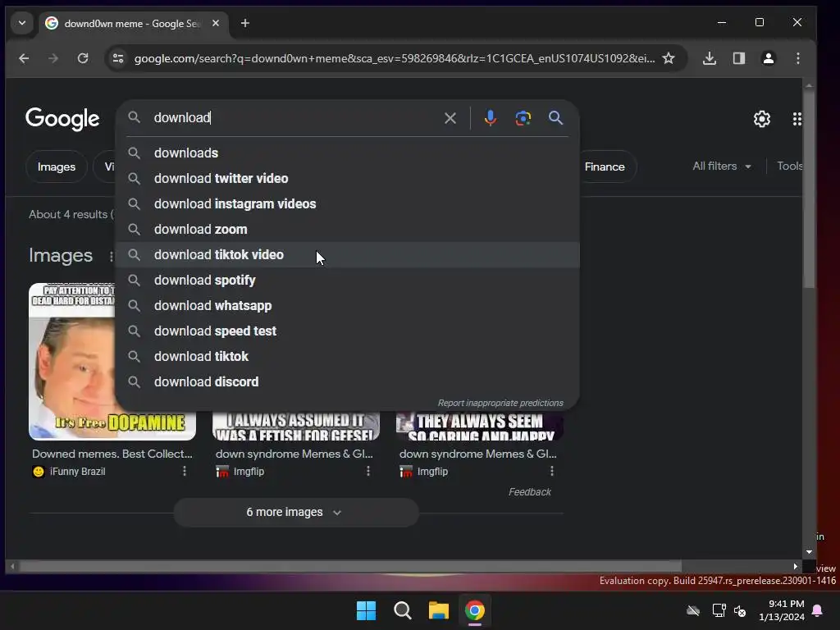This screenshot has width=840, height=630.
Task: Open File Explorer from taskbar
Action: point(438,610)
